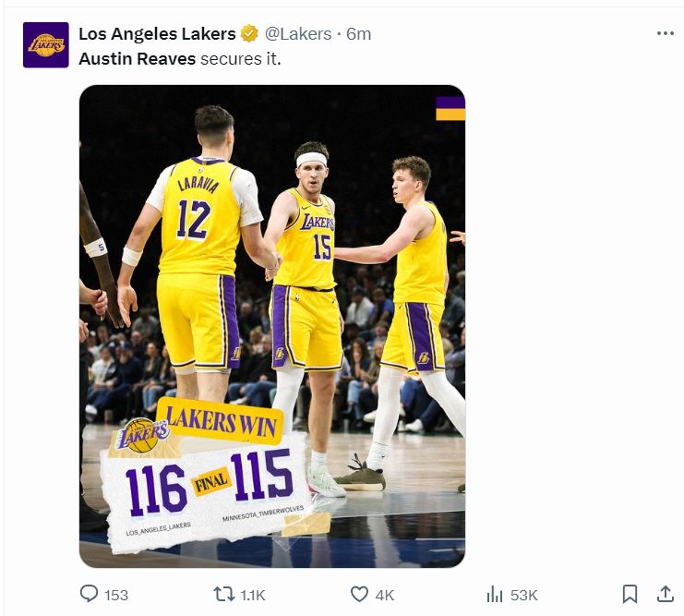Click the tweet text 'Austin Reaves secures it.'
This screenshot has height=616, width=684.
point(179,58)
